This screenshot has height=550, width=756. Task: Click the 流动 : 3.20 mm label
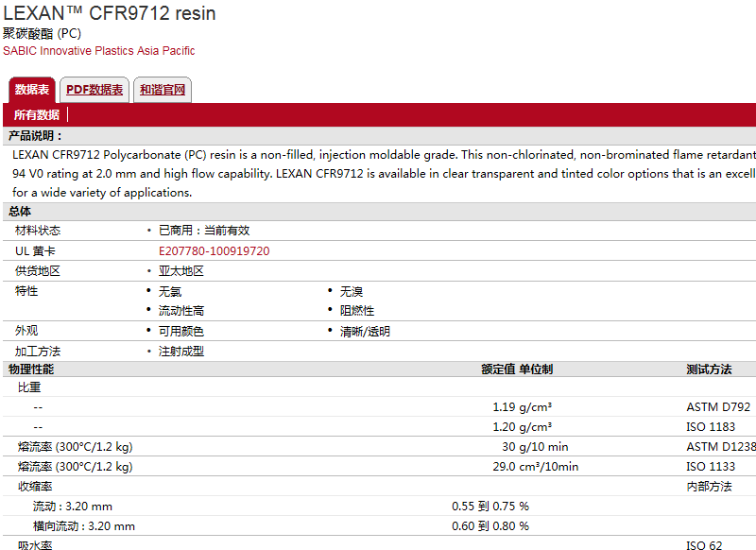coord(73,507)
